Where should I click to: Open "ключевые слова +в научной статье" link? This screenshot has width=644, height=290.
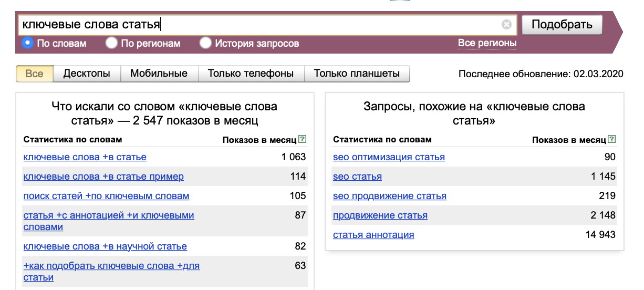[x=105, y=246]
